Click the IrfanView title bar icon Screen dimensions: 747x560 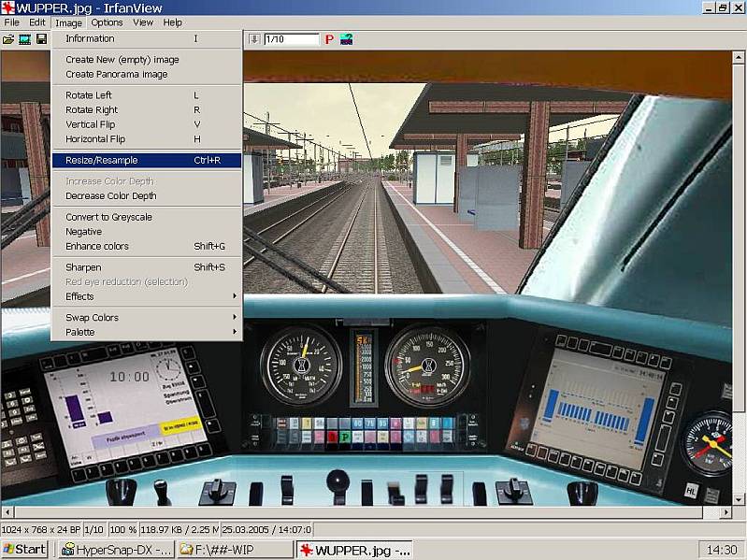pos(8,7)
